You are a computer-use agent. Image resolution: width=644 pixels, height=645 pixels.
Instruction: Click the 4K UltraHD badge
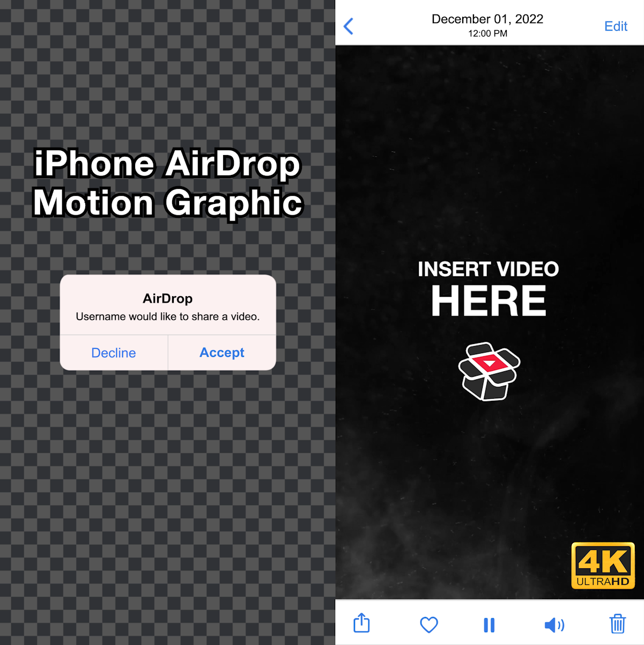point(603,566)
